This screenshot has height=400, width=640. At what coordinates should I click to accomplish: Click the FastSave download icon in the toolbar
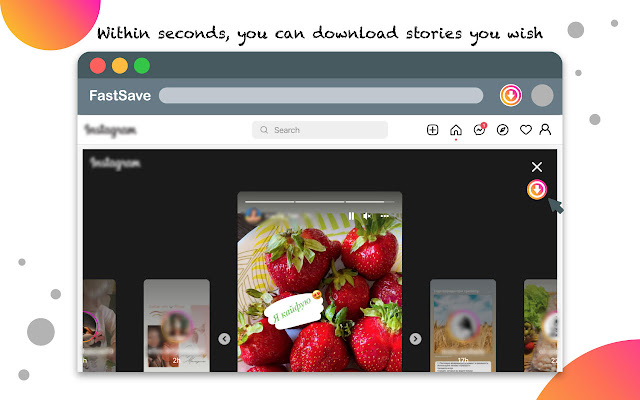pyautogui.click(x=511, y=96)
